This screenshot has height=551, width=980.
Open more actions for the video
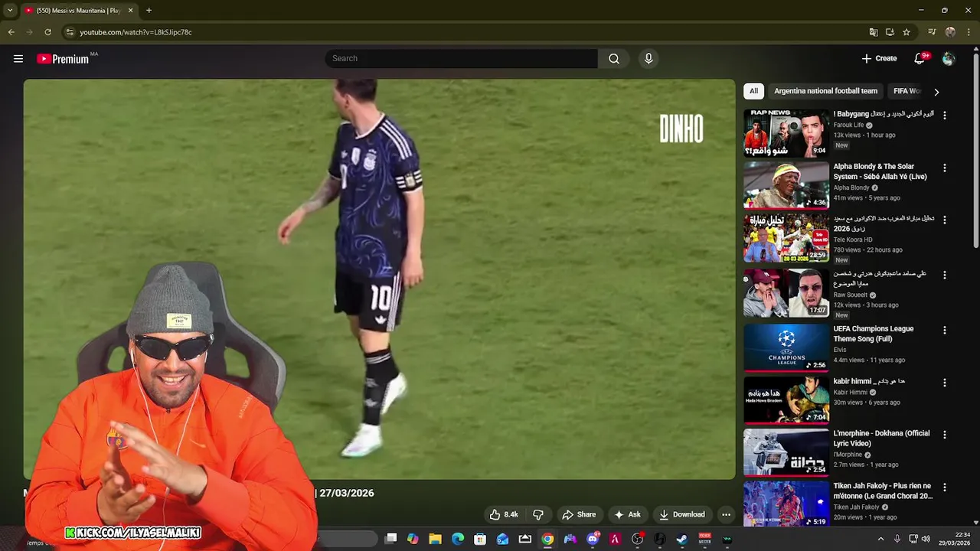[x=726, y=514]
